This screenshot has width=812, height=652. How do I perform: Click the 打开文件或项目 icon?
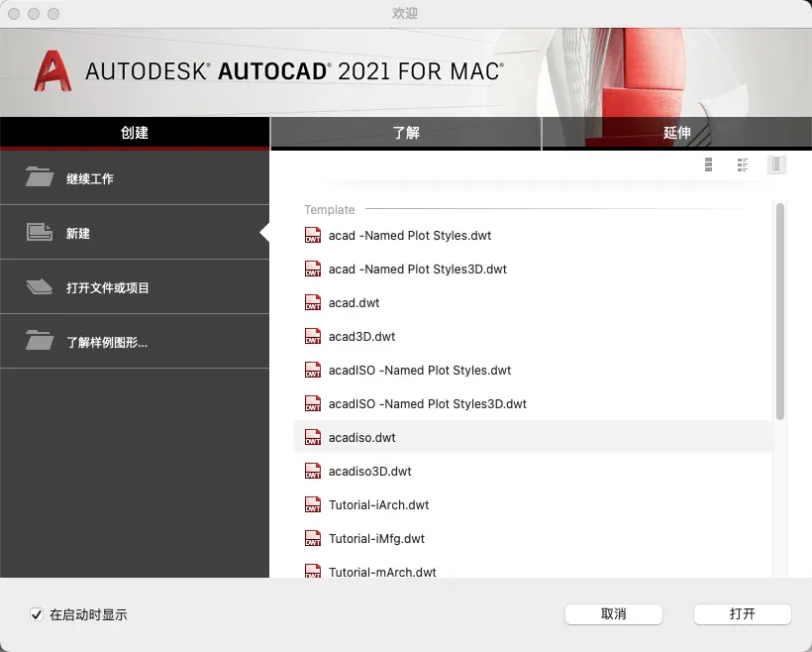[40, 286]
